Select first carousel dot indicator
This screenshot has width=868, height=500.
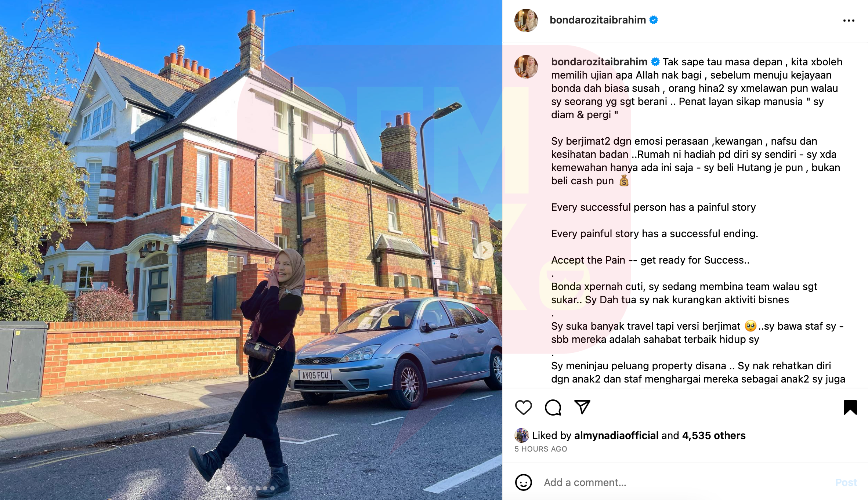tap(228, 488)
